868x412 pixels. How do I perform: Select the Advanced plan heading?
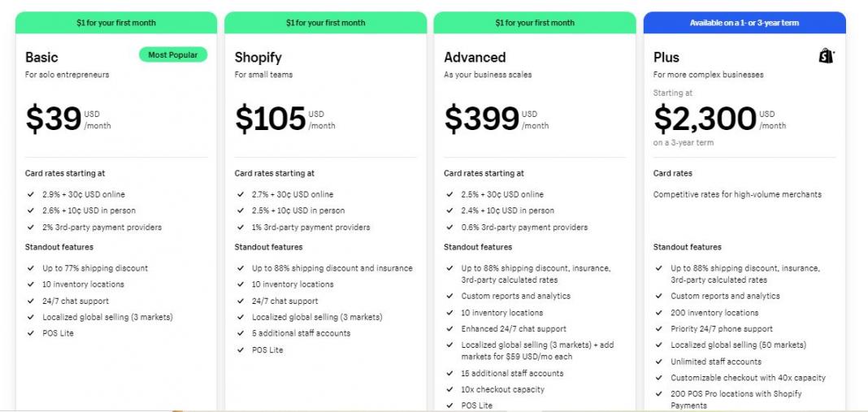pyautogui.click(x=475, y=58)
